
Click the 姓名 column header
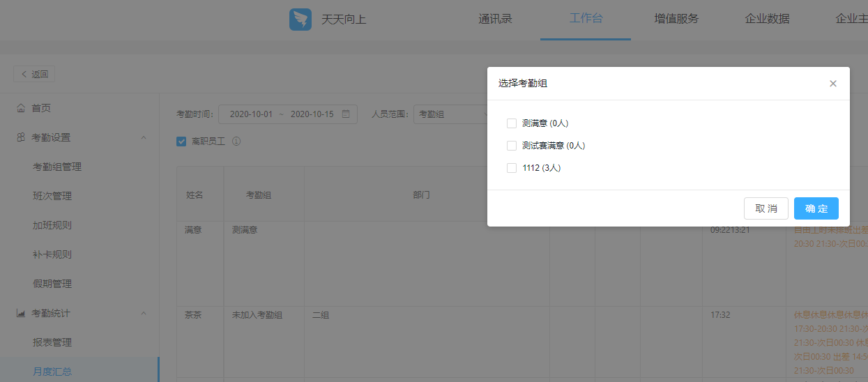(x=195, y=195)
